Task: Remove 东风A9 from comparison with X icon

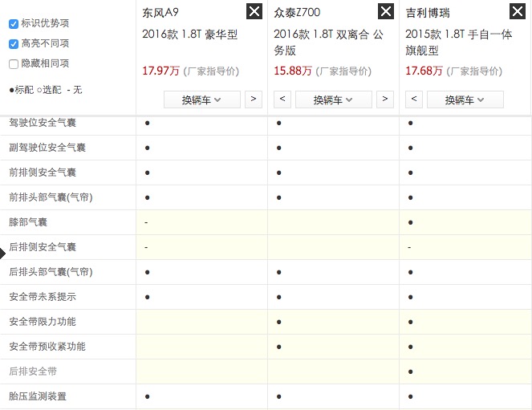Action: [254, 11]
